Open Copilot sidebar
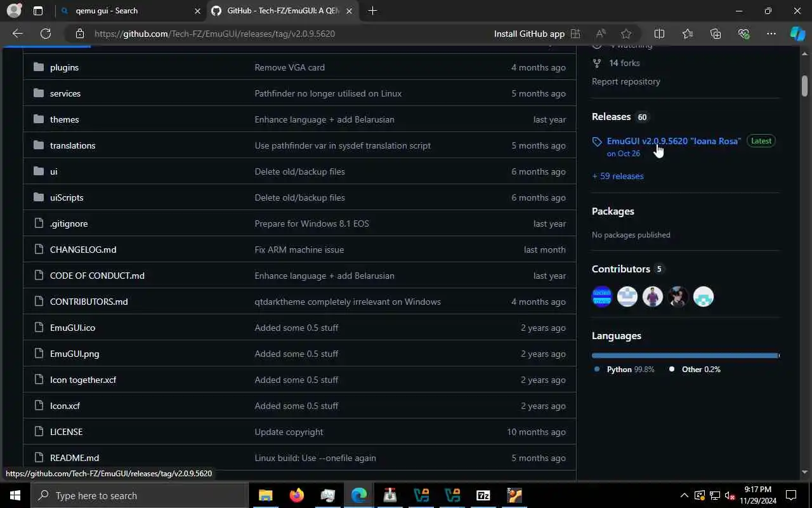Image resolution: width=812 pixels, height=508 pixels. [x=797, y=34]
